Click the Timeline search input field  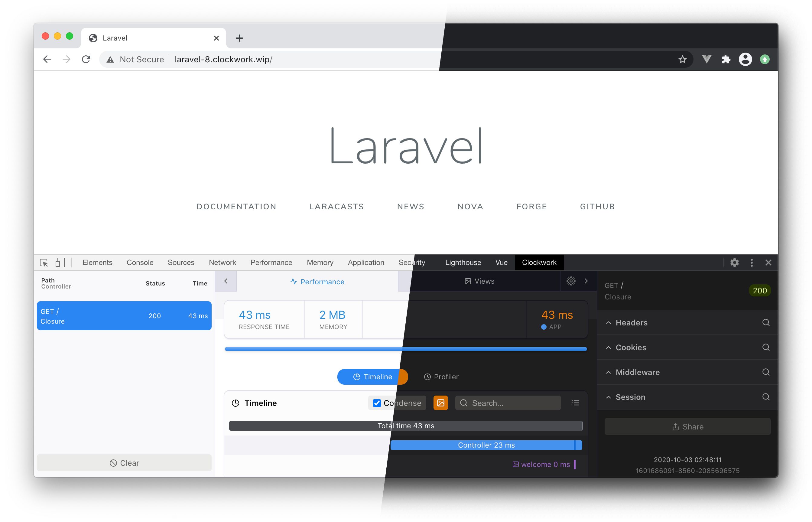tap(508, 403)
